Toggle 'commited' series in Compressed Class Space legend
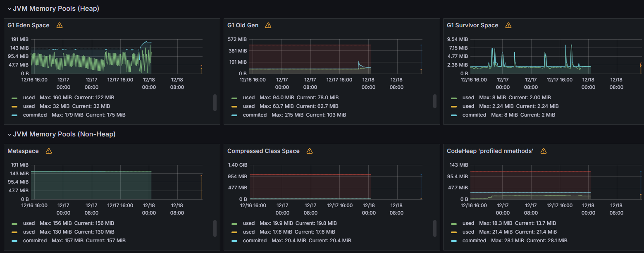 coord(255,240)
